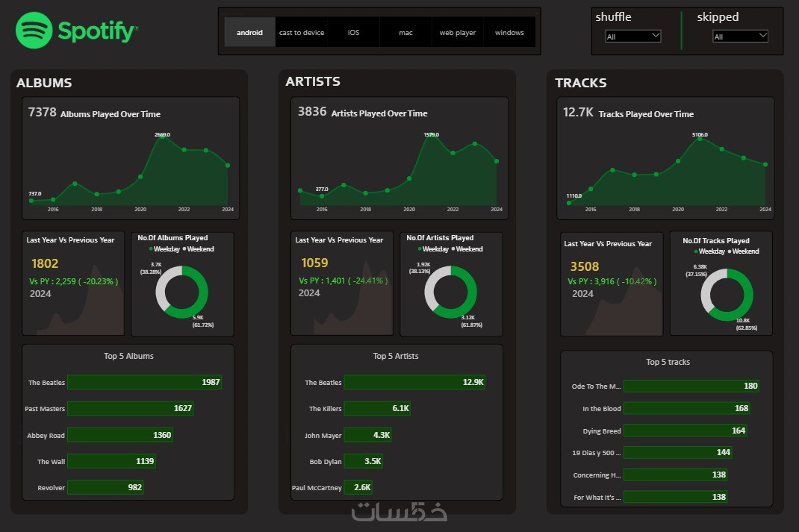
Task: Click Weekend legend in No.Of Artists Played
Action: tap(467, 249)
